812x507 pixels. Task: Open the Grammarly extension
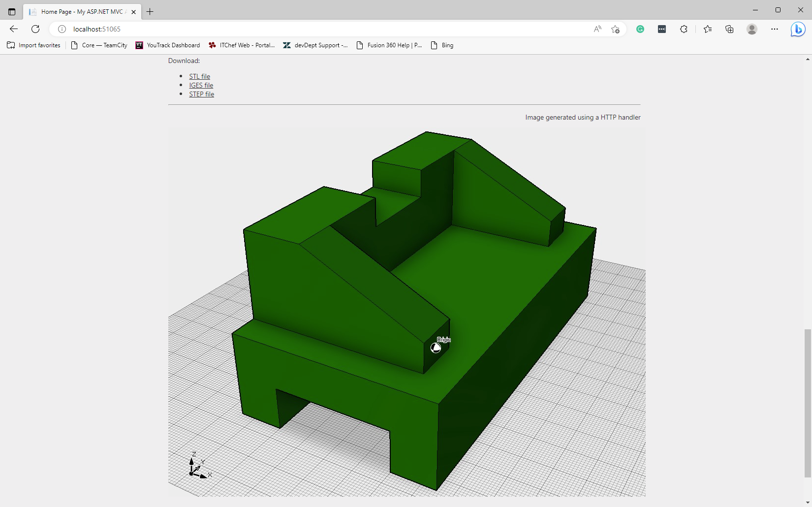[640, 29]
